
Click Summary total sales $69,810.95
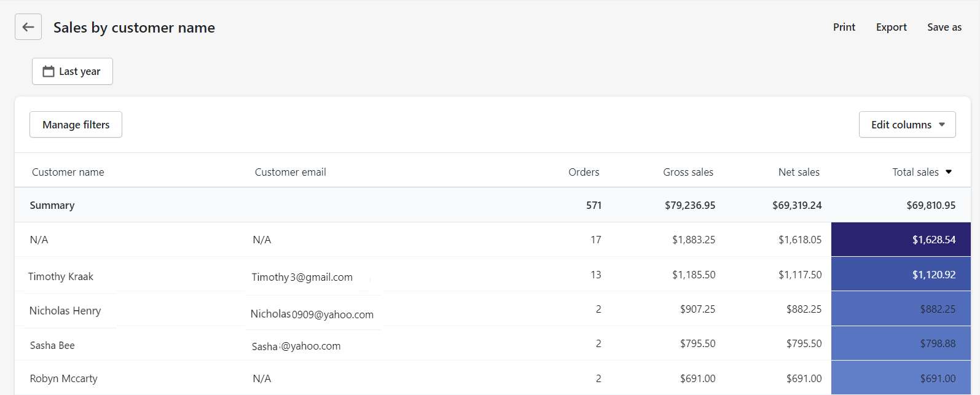[x=931, y=205]
